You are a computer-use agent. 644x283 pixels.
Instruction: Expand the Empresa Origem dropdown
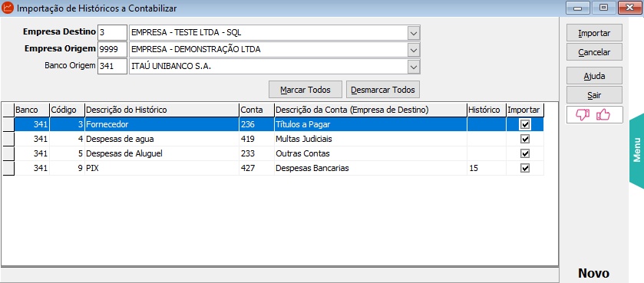tap(414, 50)
